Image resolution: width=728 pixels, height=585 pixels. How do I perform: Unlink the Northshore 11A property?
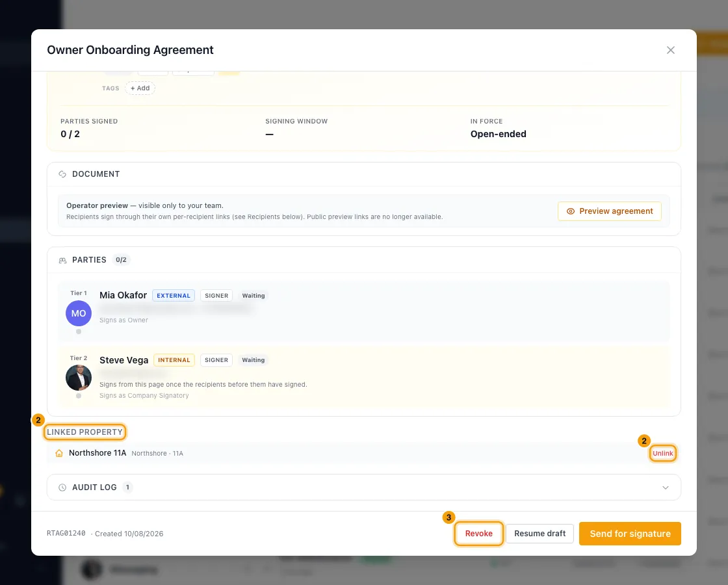point(662,454)
